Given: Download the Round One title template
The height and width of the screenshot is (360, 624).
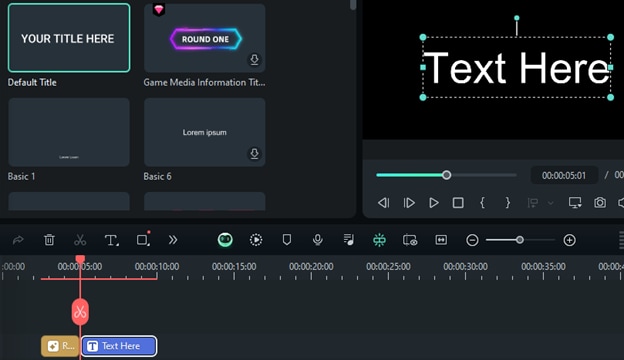Looking at the screenshot, I should [254, 60].
